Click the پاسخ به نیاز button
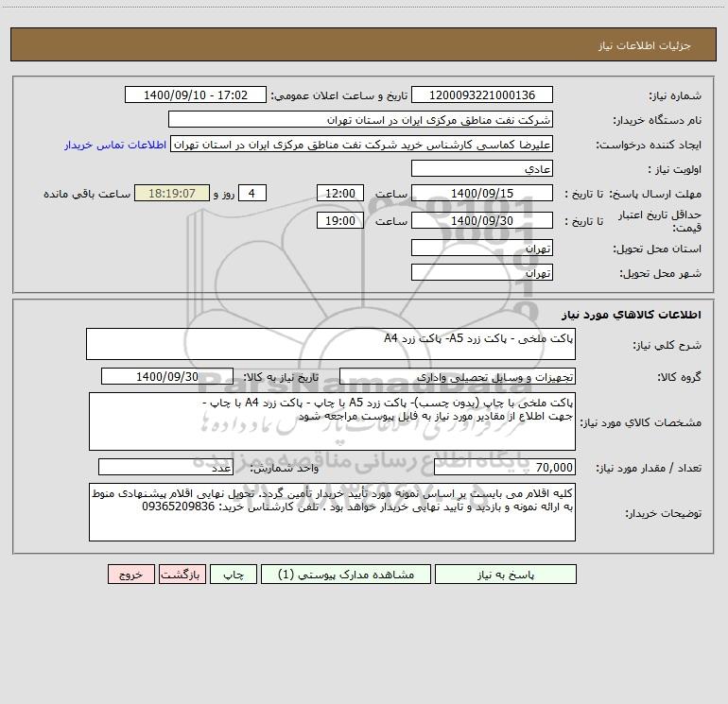The image size is (728, 704). pyautogui.click(x=506, y=575)
